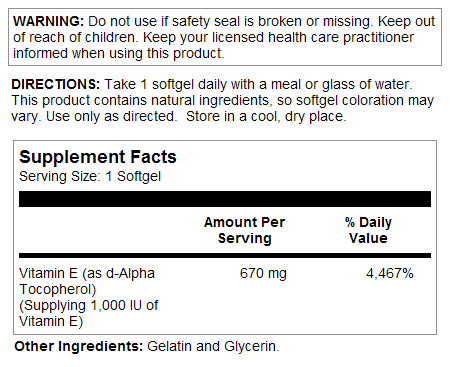This screenshot has width=450, height=367.
Task: Click the Other Ingredients label
Action: click(79, 346)
